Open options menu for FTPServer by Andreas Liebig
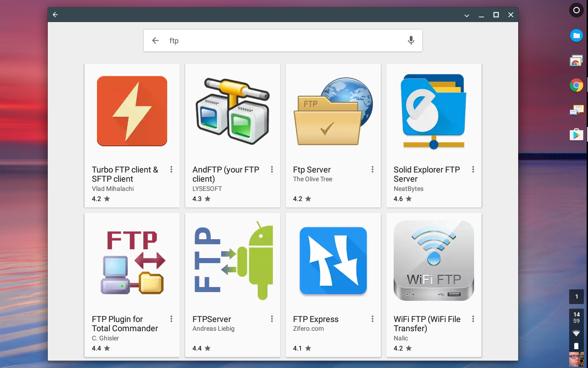The width and height of the screenshot is (588, 368). (x=272, y=319)
